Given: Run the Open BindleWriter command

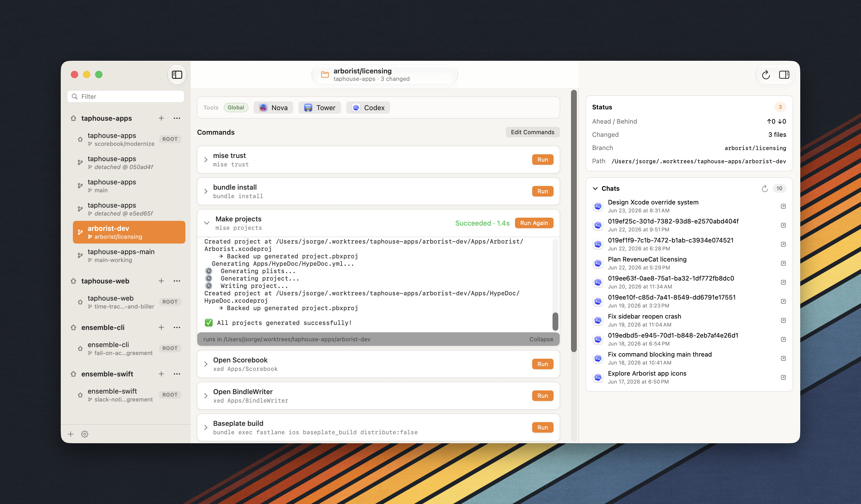Looking at the screenshot, I should point(542,396).
